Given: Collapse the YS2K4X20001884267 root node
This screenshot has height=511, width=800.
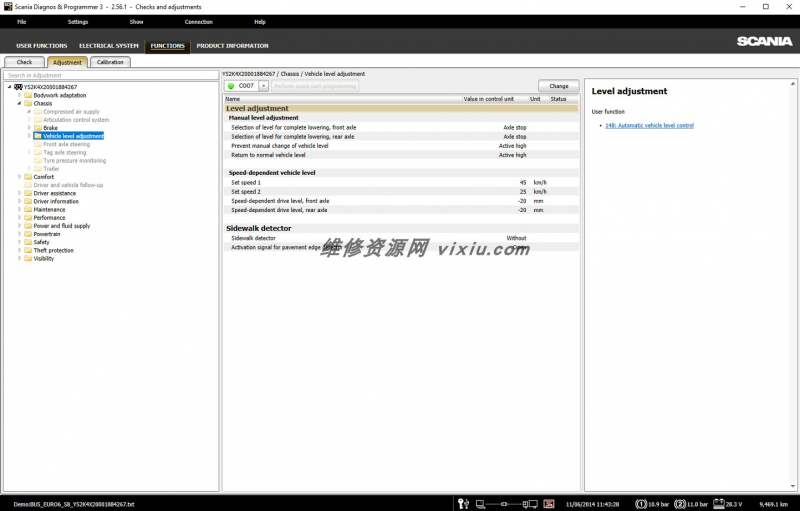Looking at the screenshot, I should pyautogui.click(x=9, y=87).
